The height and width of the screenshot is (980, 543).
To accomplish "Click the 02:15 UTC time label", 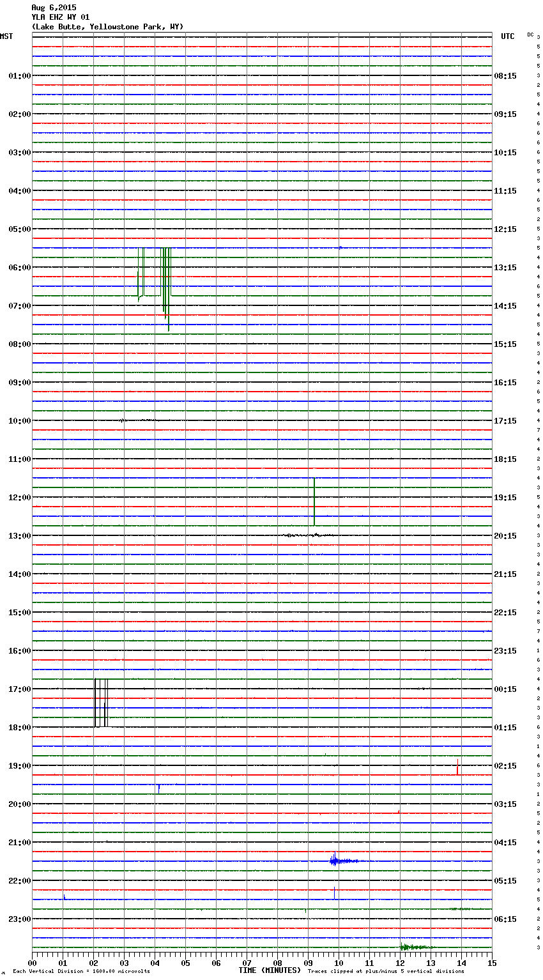I will coord(505,766).
